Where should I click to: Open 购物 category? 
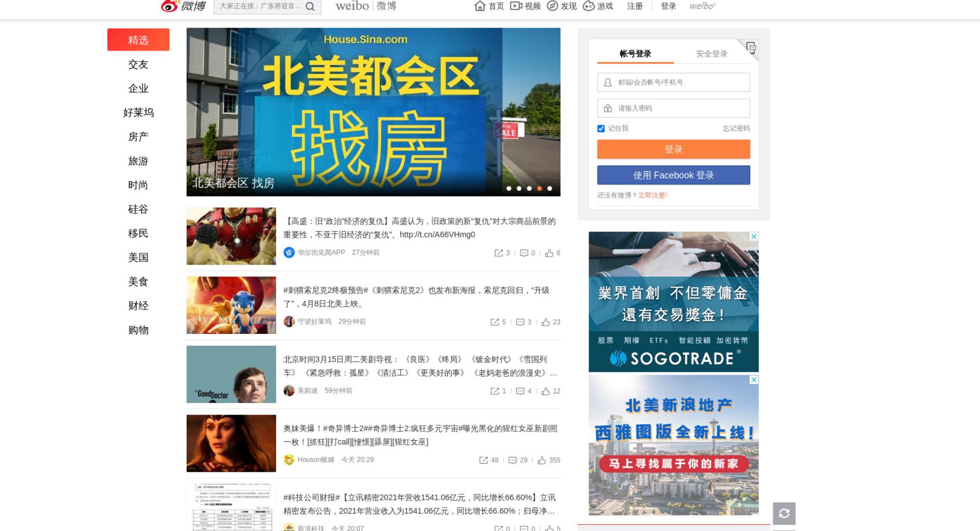point(138,330)
